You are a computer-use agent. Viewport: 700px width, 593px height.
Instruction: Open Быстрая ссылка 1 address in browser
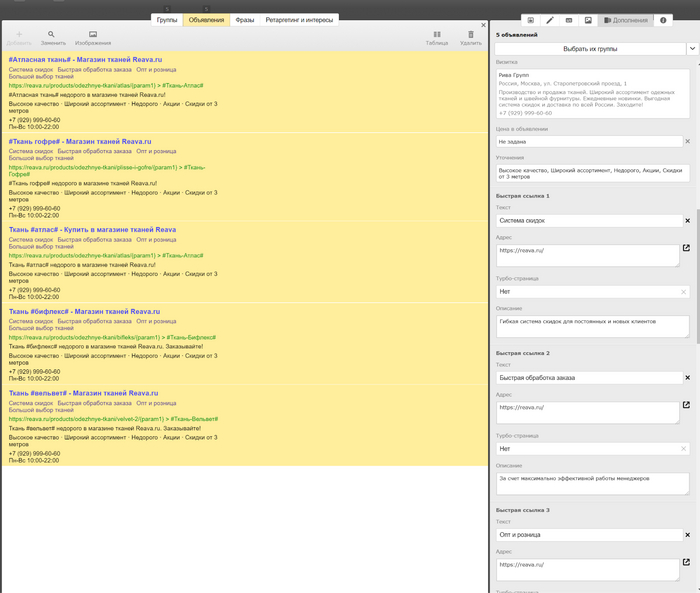coord(687,248)
